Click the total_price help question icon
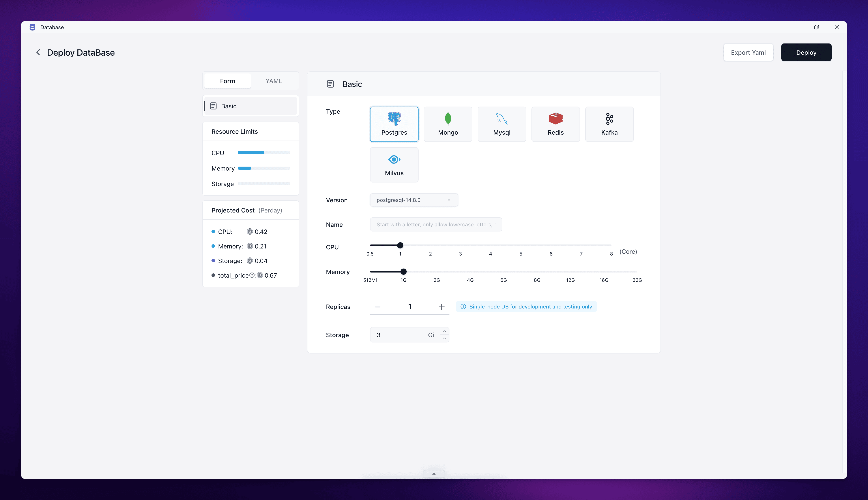The height and width of the screenshot is (500, 868). [x=252, y=275]
